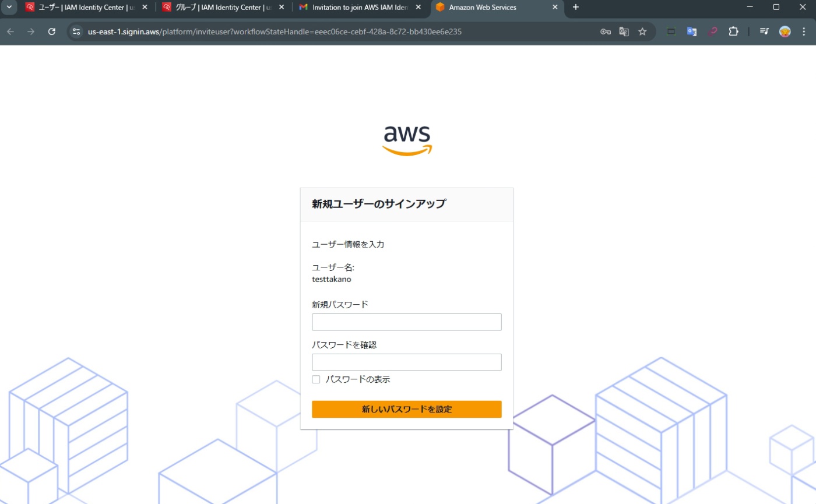This screenshot has height=504, width=816.
Task: Go forward to the next page
Action: pyautogui.click(x=31, y=31)
